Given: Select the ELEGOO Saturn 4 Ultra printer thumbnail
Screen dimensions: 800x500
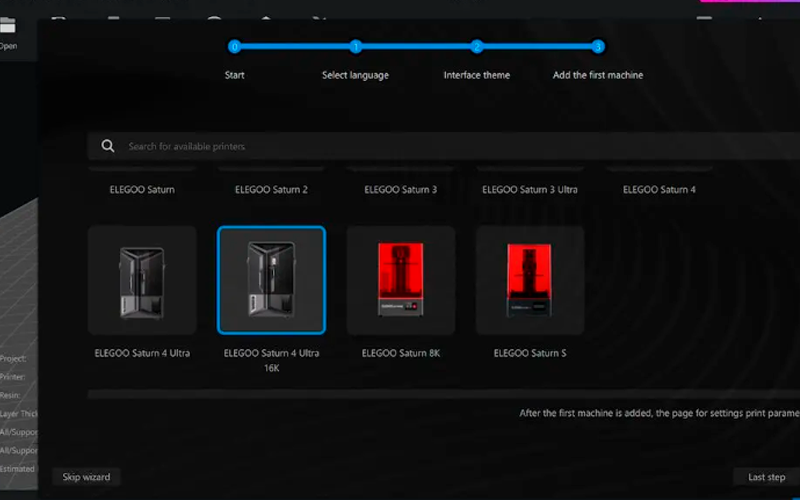Looking at the screenshot, I should [x=142, y=280].
